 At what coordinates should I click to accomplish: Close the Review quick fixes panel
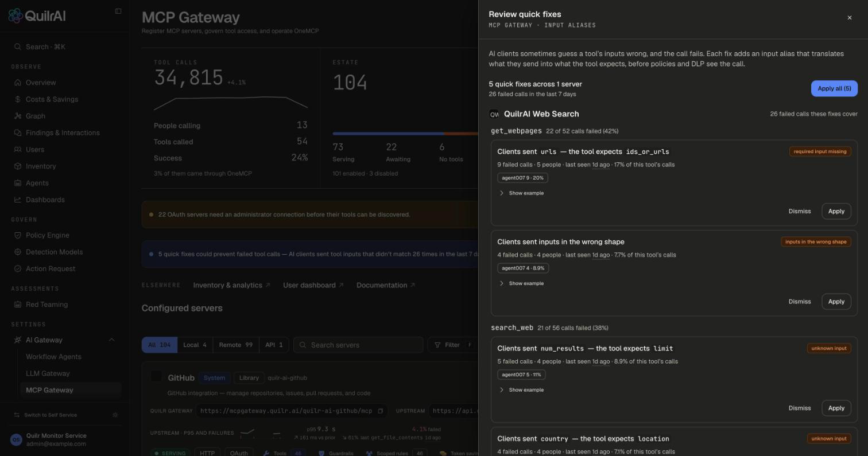(850, 18)
